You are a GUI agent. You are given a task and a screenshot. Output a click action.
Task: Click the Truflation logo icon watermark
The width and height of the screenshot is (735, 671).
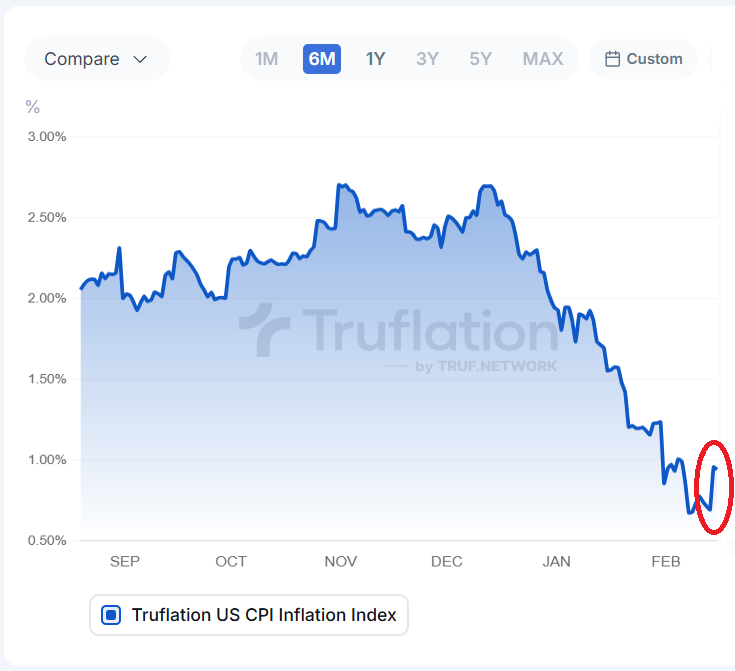(263, 330)
